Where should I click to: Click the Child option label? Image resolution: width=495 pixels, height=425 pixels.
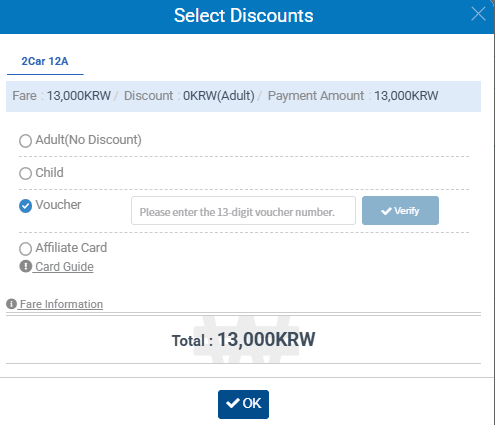(49, 173)
